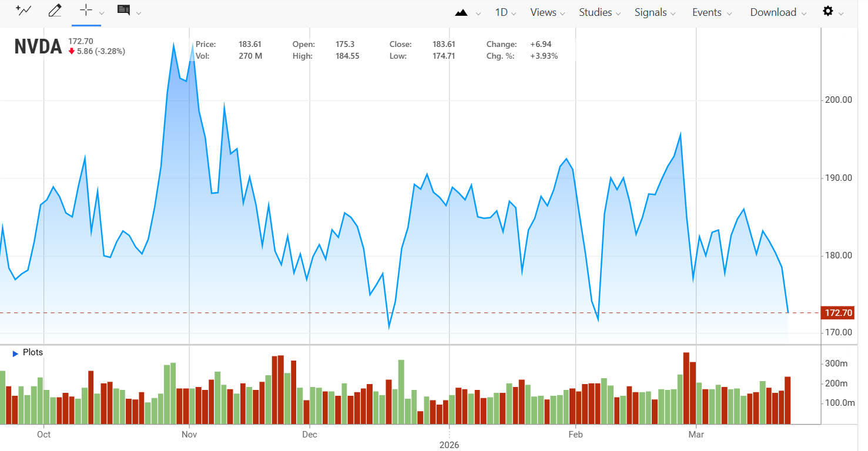Select the Price value 183.61
Screen dimensions: 868x451
point(250,44)
